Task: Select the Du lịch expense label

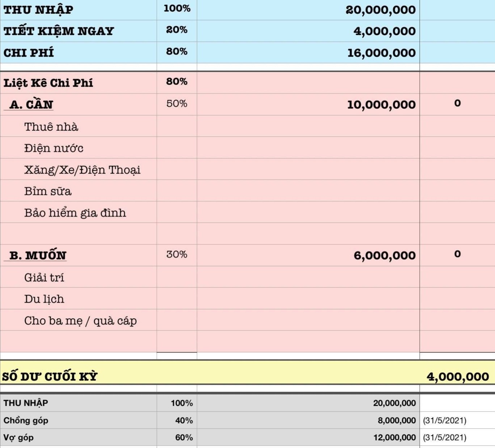Action: [x=44, y=299]
